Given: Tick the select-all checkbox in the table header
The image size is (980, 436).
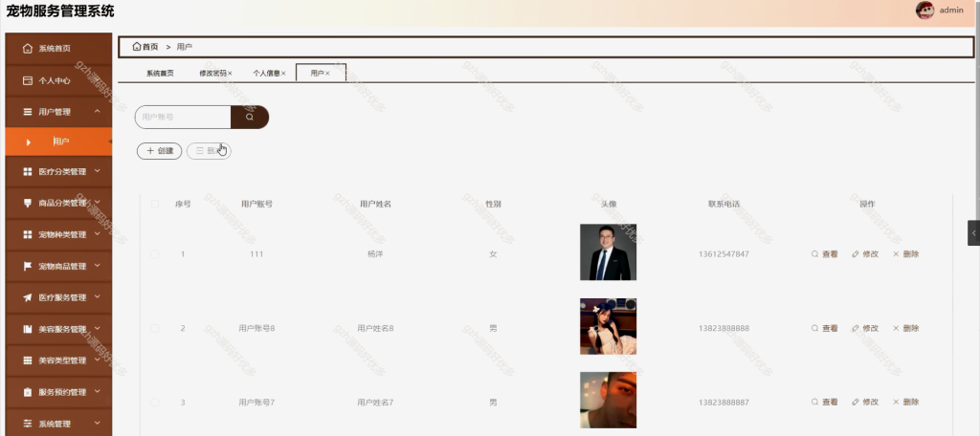Looking at the screenshot, I should (x=155, y=204).
